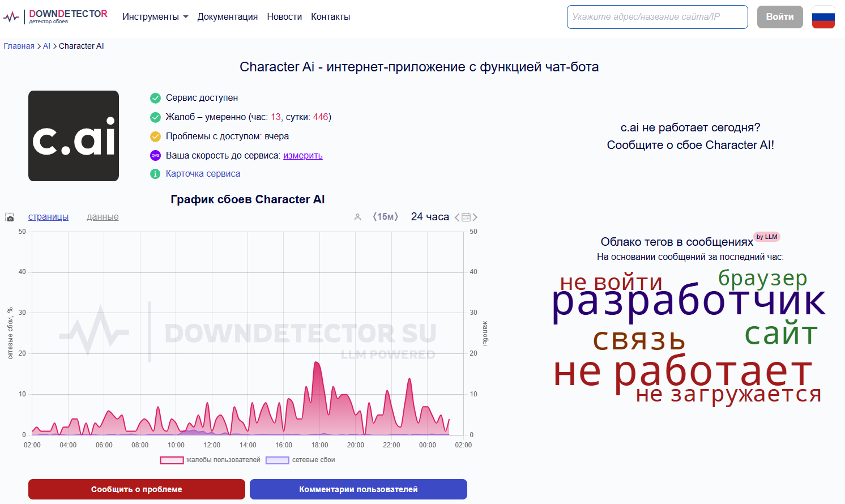Click the браузер tag
This screenshot has width=845, height=504.
pos(762,278)
